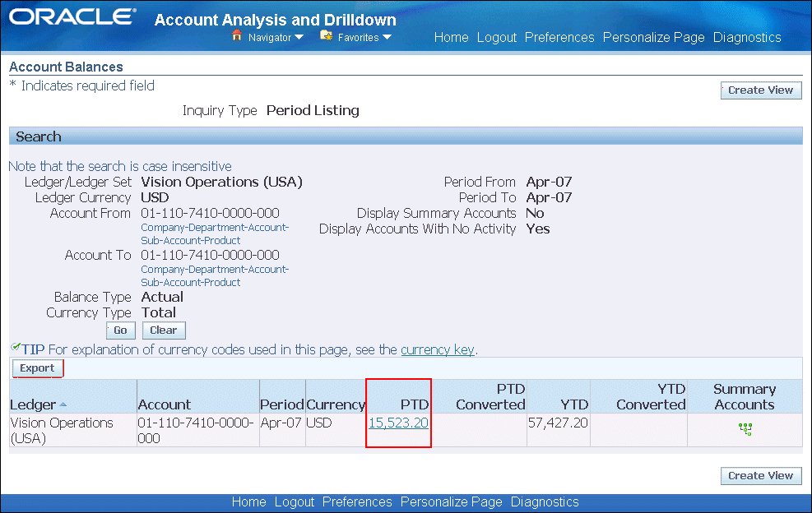Click the Favorites folder star icon

(x=326, y=35)
